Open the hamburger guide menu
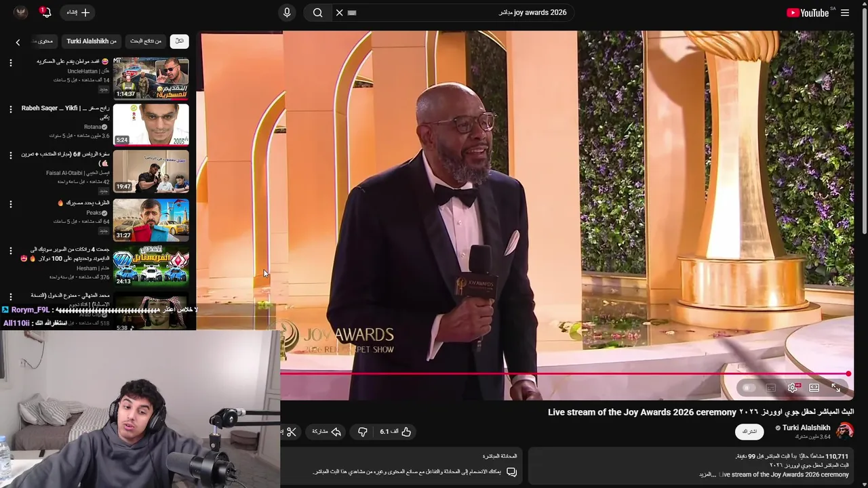 tap(845, 12)
